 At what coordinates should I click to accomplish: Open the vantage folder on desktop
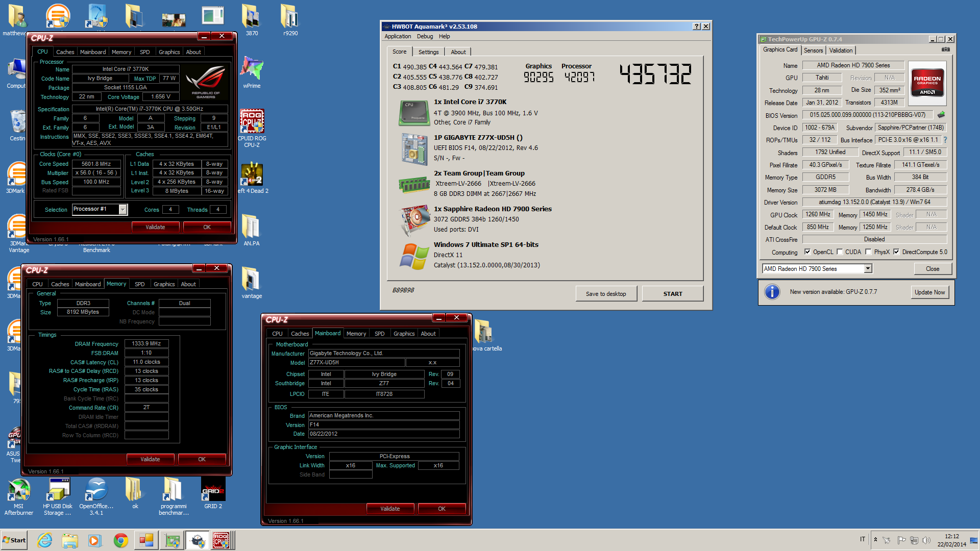[252, 283]
